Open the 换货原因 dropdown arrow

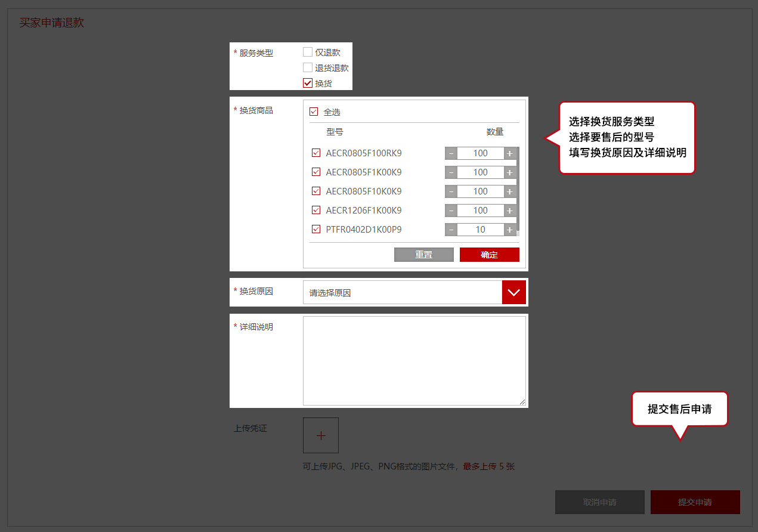click(513, 292)
